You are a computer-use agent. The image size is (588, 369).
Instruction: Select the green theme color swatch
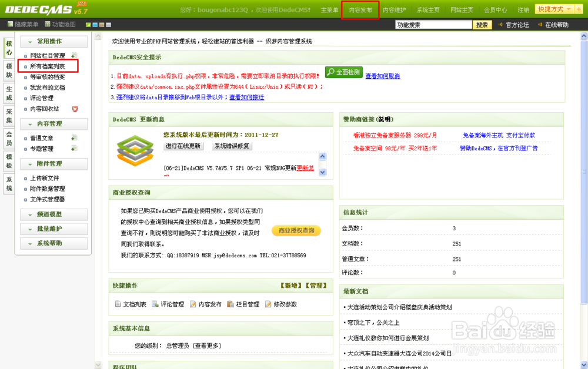(x=88, y=25)
